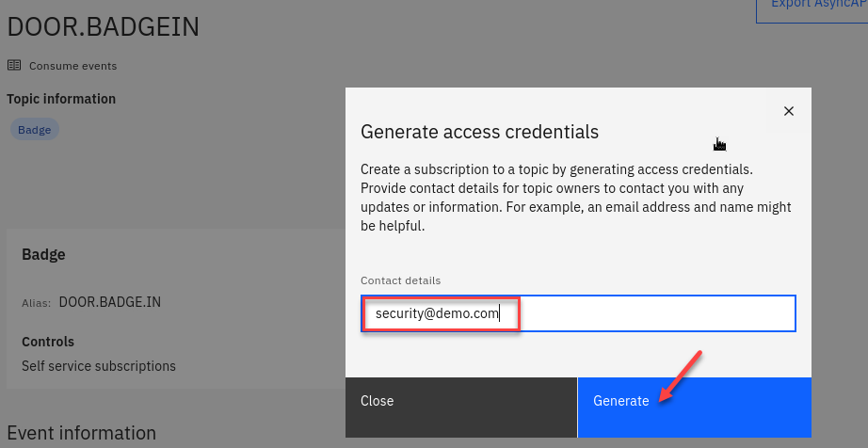868x448 pixels.
Task: Click Self service subscriptions text
Action: pyautogui.click(x=99, y=365)
